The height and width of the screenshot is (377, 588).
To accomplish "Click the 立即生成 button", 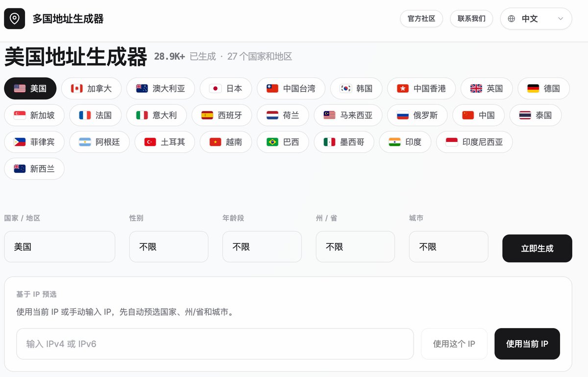I will tap(537, 249).
